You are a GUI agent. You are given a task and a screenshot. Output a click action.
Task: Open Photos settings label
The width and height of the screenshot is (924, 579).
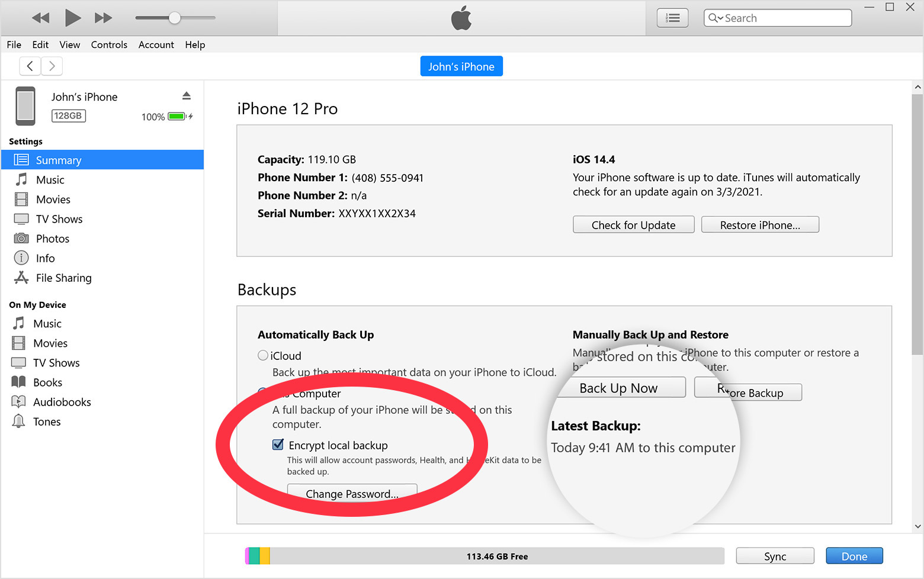tap(53, 239)
